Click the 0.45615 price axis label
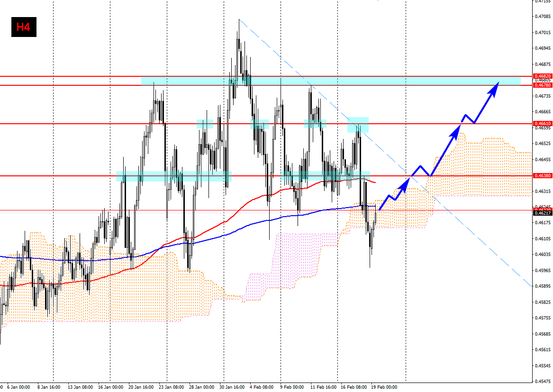The image size is (553, 392). coord(543,350)
